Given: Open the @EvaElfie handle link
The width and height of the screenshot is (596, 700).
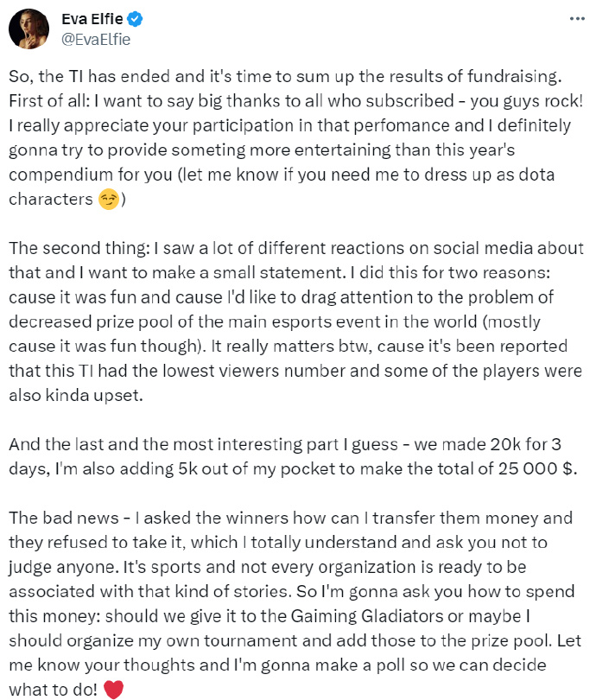Looking at the screenshot, I should (95, 39).
